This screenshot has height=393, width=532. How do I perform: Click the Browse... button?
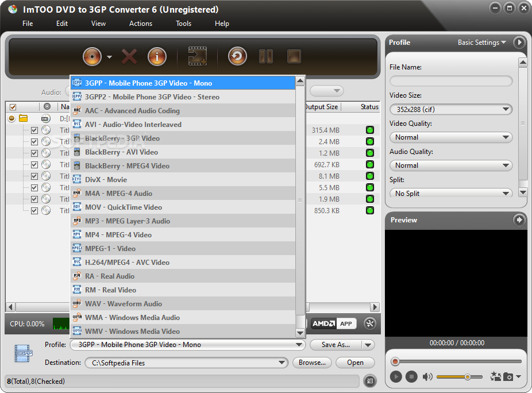pyautogui.click(x=312, y=363)
